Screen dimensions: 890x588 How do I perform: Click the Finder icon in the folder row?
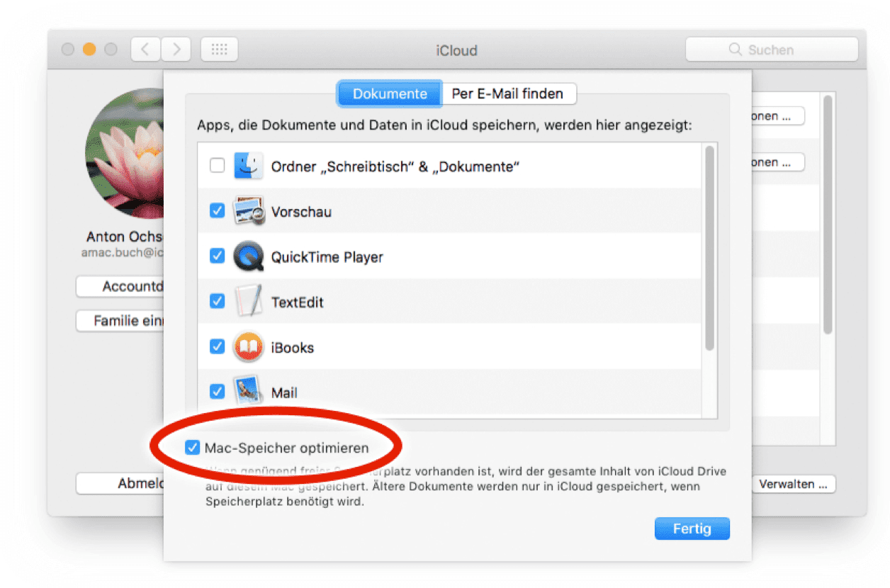coord(248,166)
